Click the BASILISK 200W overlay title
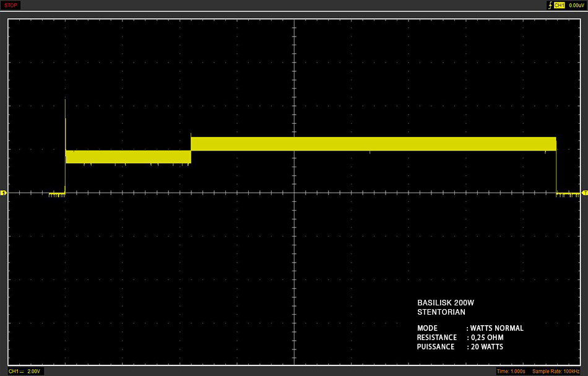This screenshot has width=588, height=376. (x=446, y=302)
